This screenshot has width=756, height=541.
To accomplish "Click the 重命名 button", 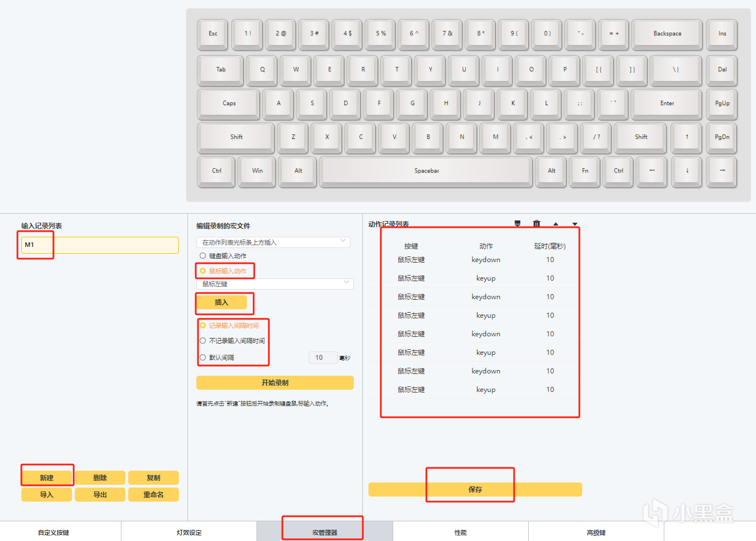I will (x=154, y=494).
